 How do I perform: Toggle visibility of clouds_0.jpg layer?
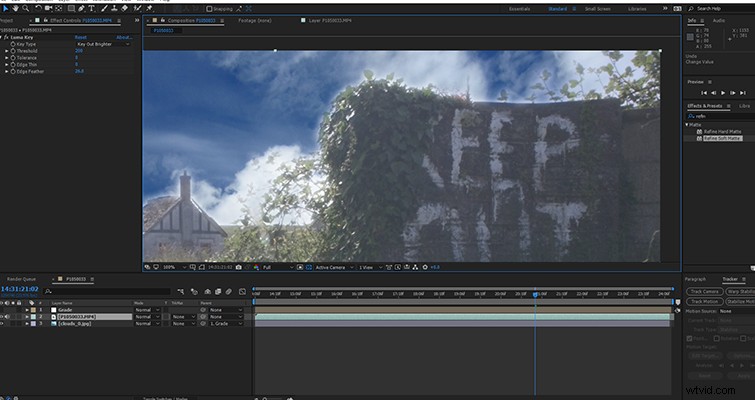[x=2, y=324]
